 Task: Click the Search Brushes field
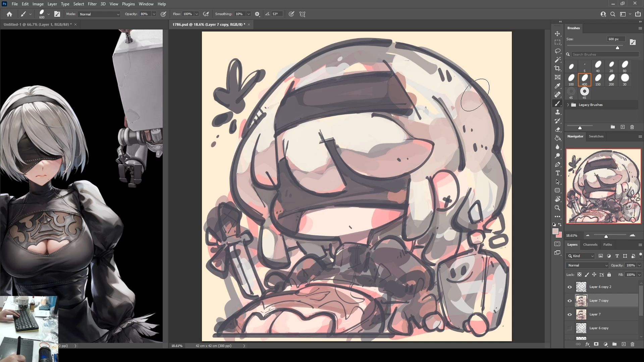[x=605, y=54]
